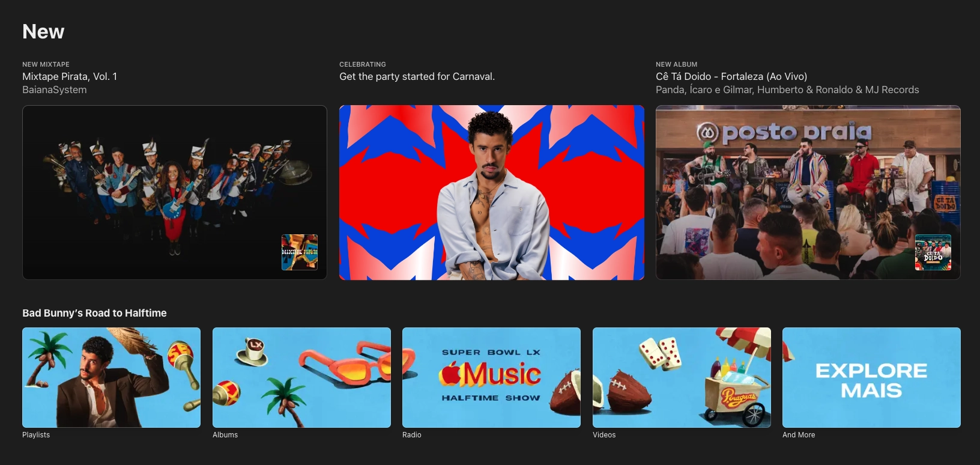980x465 pixels.
Task: Open the Albums tile with sunglasses art
Action: pyautogui.click(x=301, y=377)
